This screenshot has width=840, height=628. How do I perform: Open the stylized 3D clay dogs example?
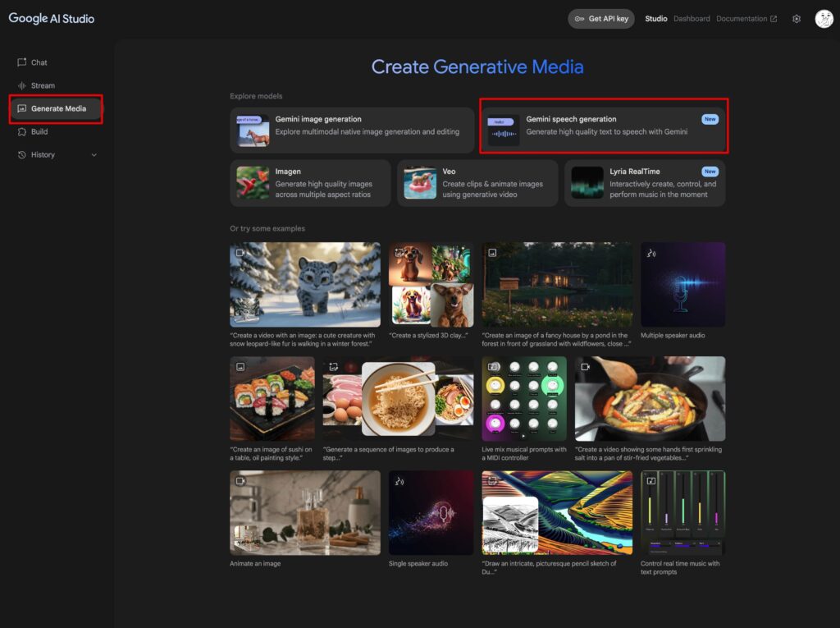point(431,284)
